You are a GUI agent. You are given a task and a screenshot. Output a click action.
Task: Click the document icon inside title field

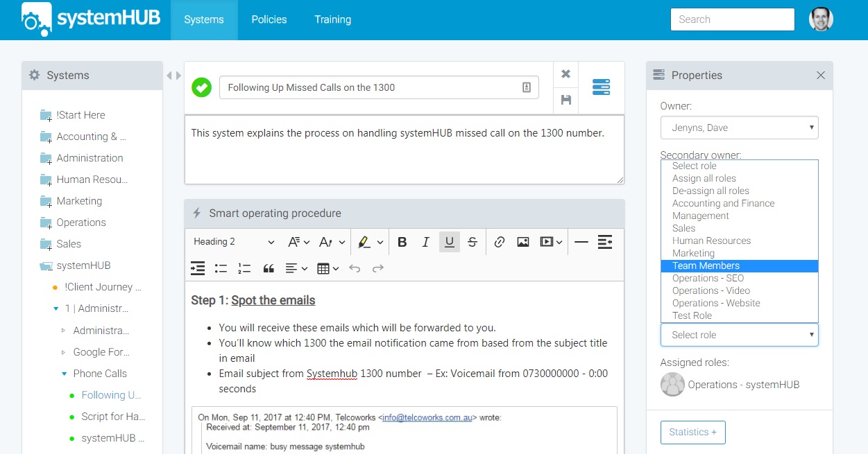click(x=526, y=87)
